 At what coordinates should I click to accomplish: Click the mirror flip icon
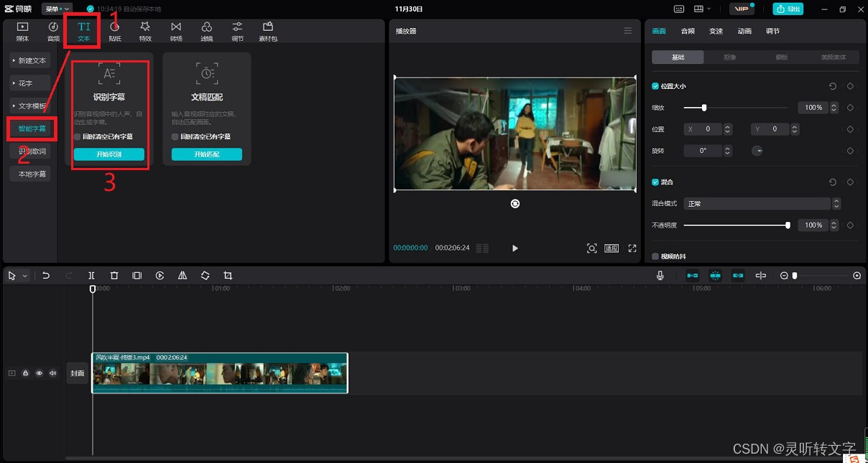click(x=183, y=276)
